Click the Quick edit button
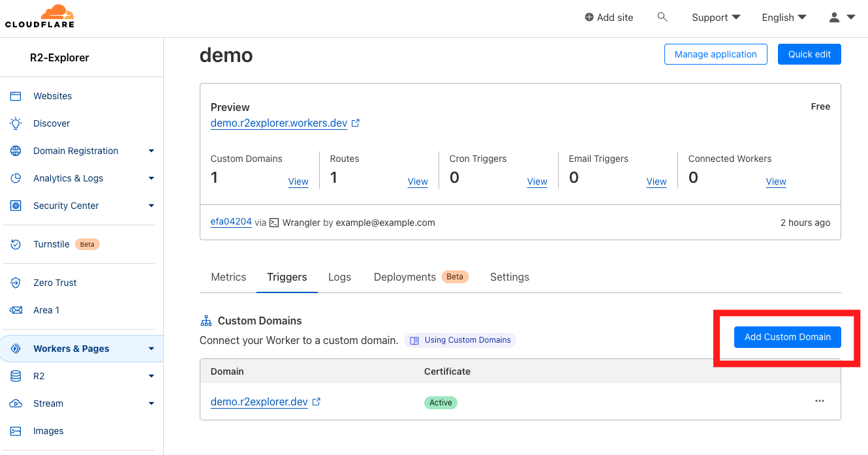 [809, 54]
